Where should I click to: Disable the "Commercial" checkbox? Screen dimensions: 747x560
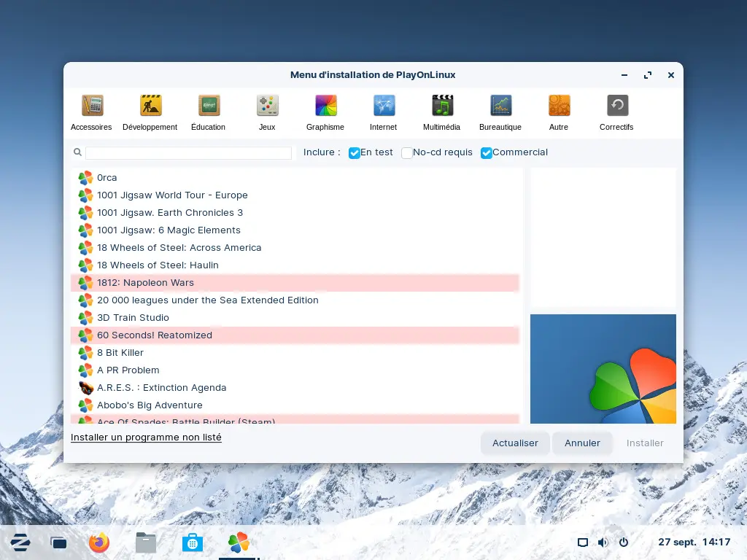pos(487,153)
